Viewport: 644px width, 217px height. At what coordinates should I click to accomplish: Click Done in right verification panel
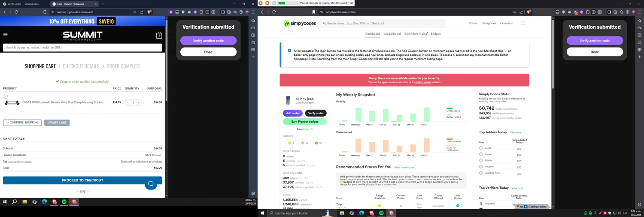pyautogui.click(x=595, y=52)
